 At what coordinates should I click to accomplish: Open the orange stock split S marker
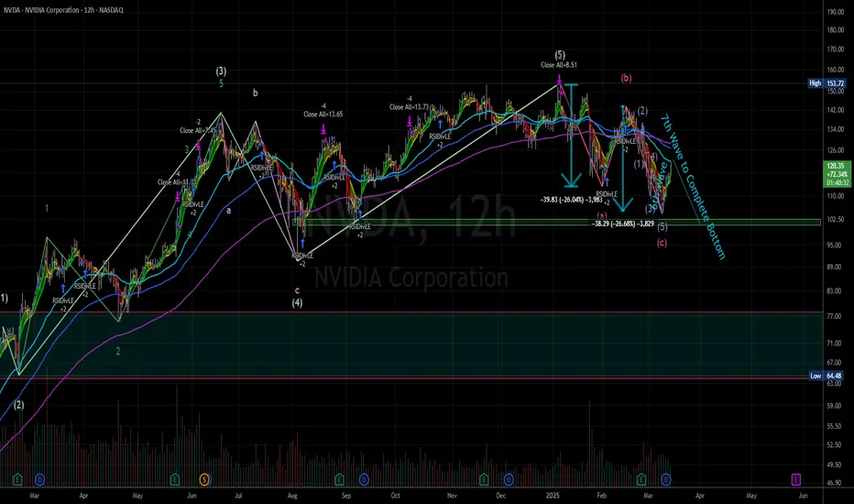pyautogui.click(x=204, y=479)
